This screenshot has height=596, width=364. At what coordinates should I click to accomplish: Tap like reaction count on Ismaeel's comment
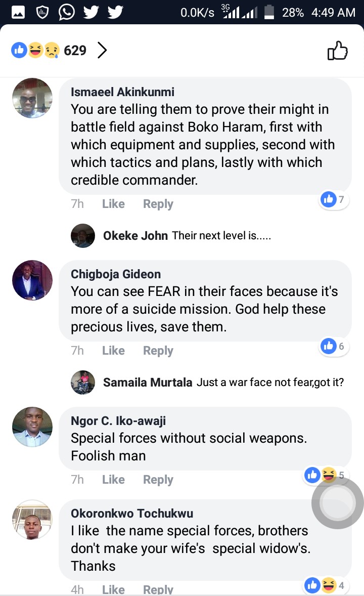pos(334,199)
